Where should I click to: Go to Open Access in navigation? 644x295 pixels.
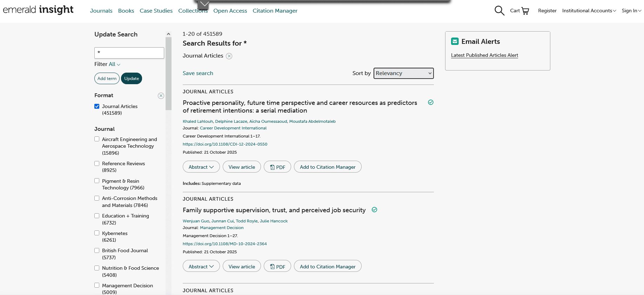230,11
